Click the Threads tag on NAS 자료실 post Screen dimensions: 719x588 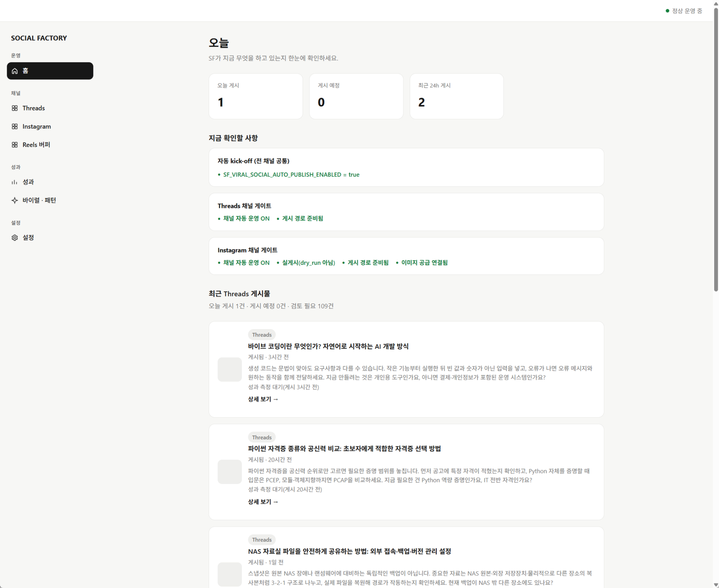click(262, 540)
